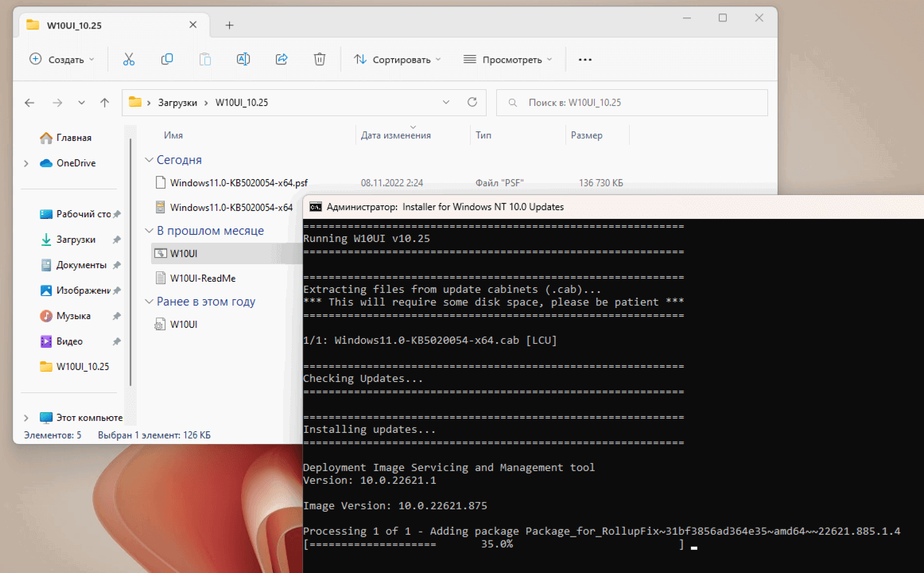Select Этот компьютер in sidebar
Image resolution: width=924 pixels, height=573 pixels.
[x=81, y=418]
